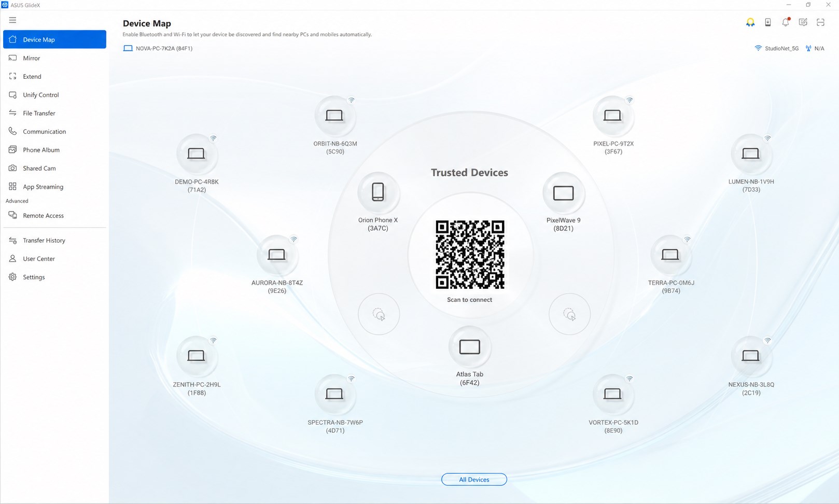Screen dimensions: 839x504
Task: Open the feedback note icon
Action: [x=803, y=22]
